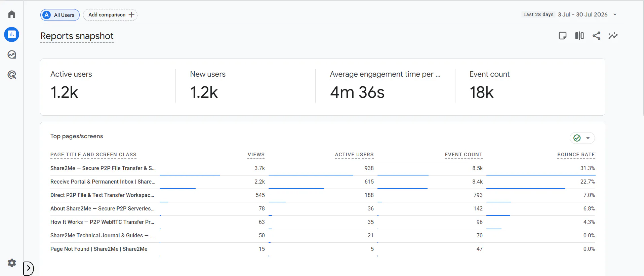Open the data quality check dropdown
This screenshot has height=276, width=644.
[582, 138]
